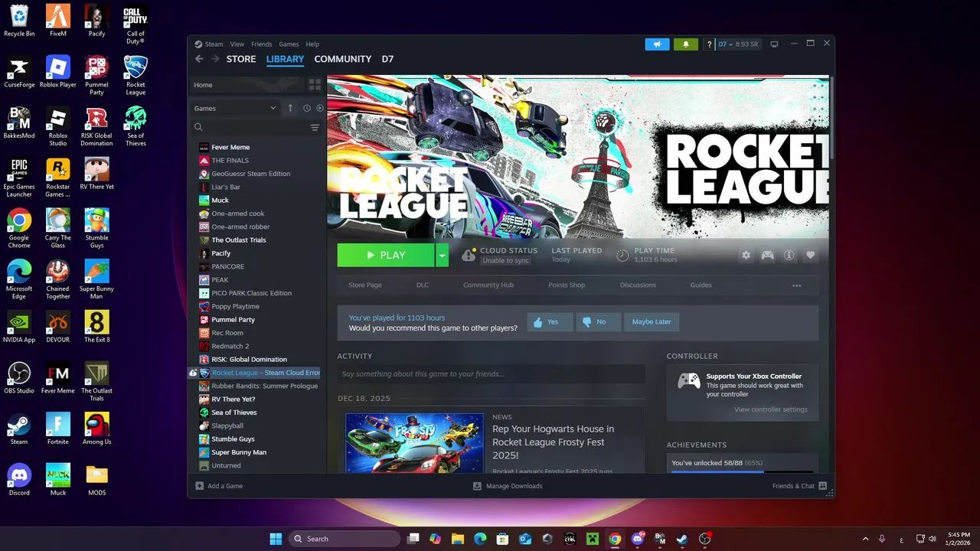Open the Minecraft taskbar icon
This screenshot has height=551, width=980.
(593, 539)
